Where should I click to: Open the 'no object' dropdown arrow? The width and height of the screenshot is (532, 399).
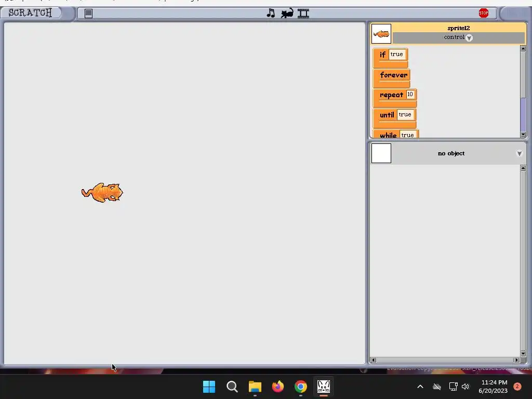point(519,154)
